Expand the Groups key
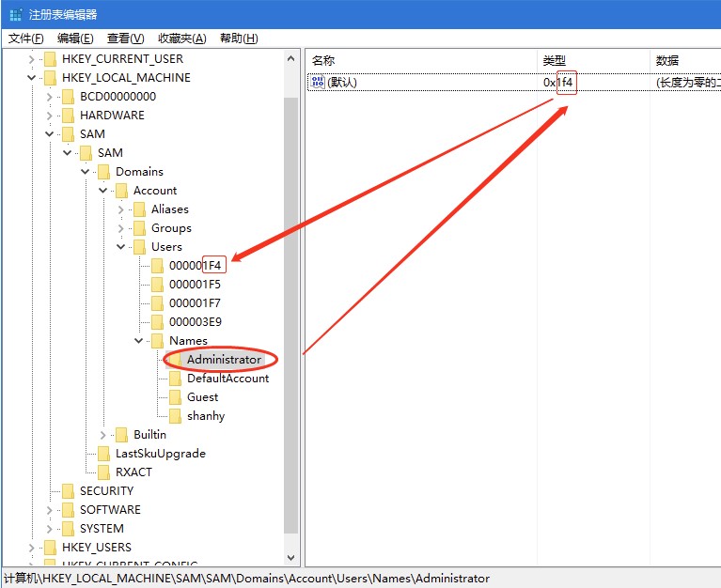Image resolution: width=721 pixels, height=588 pixels. tap(121, 228)
